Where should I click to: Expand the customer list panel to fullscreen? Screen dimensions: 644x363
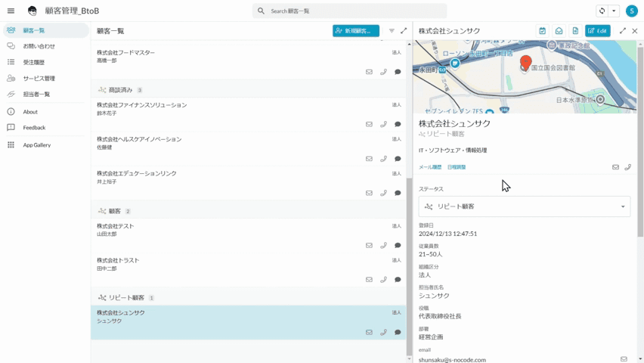coord(404,31)
